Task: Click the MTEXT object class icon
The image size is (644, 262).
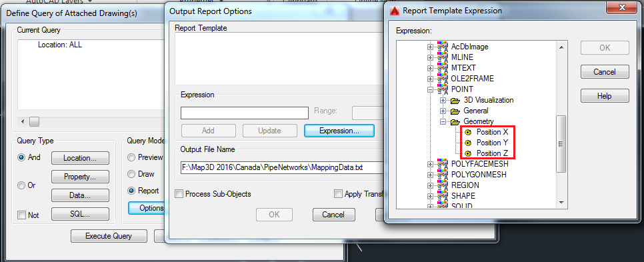Action: pyautogui.click(x=442, y=68)
